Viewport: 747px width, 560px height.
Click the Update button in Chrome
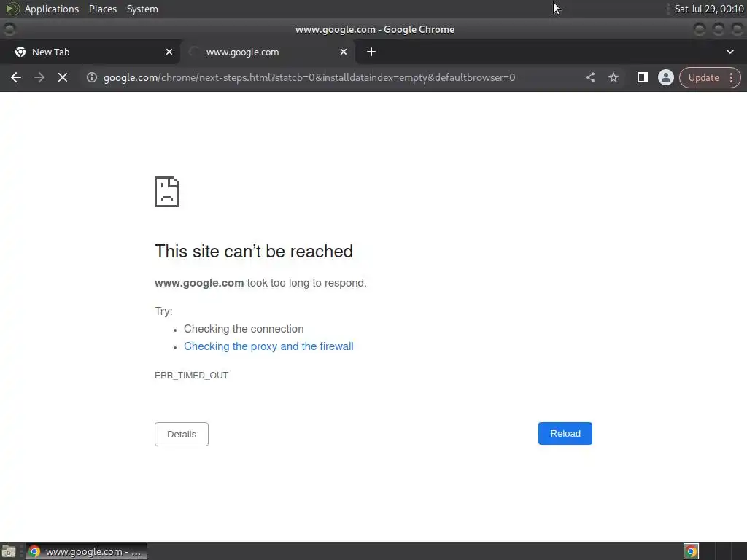pyautogui.click(x=703, y=77)
